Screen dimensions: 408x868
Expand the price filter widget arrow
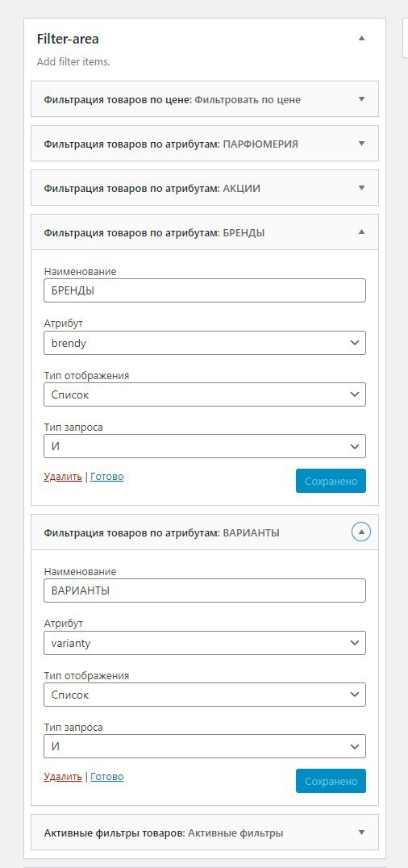click(x=361, y=99)
